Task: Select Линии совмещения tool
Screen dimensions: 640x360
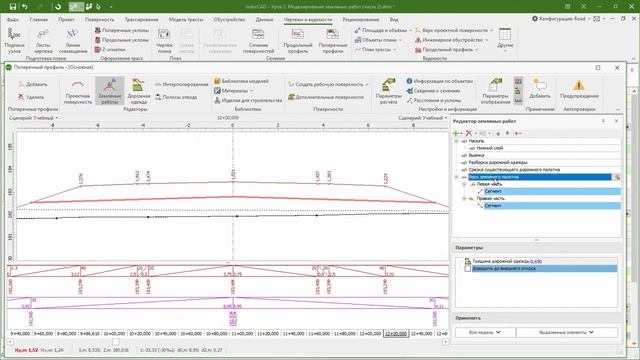Action: [x=73, y=41]
